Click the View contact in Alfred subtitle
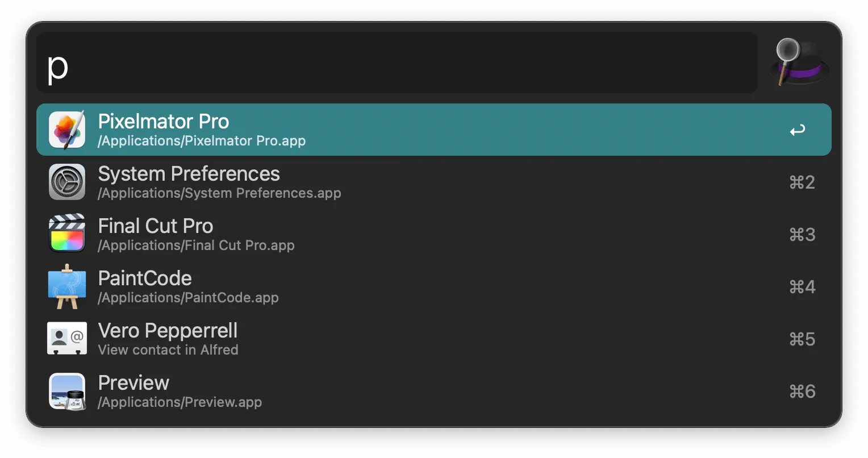Image resolution: width=868 pixels, height=458 pixels. click(168, 350)
